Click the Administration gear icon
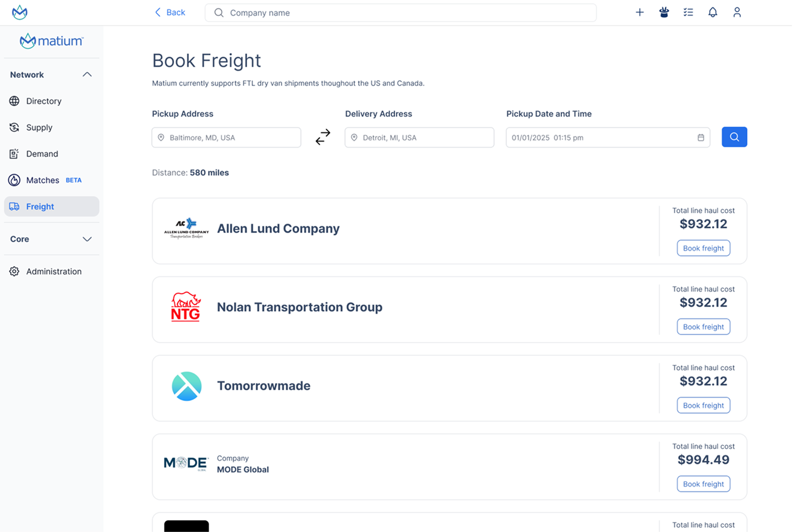This screenshot has width=796, height=532. click(x=14, y=271)
